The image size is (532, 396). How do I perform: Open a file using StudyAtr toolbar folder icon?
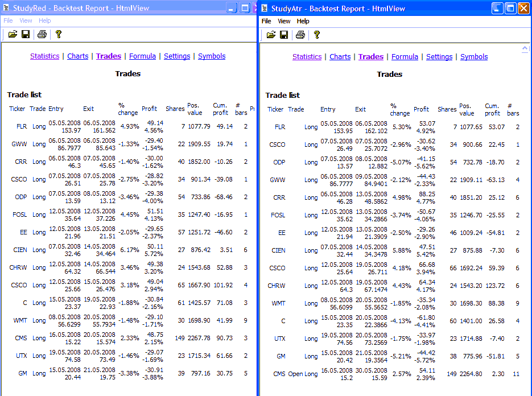tap(271, 35)
